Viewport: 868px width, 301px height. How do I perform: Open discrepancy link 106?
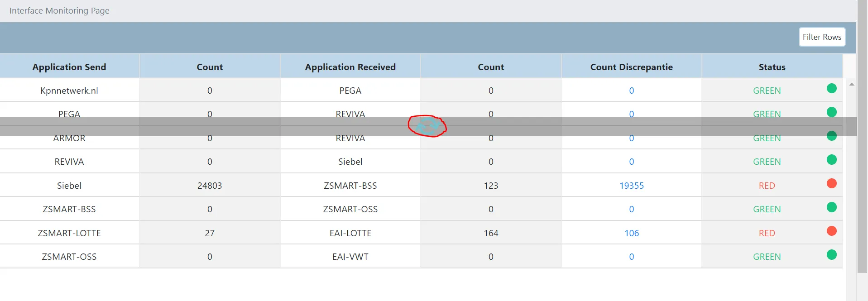click(x=632, y=233)
